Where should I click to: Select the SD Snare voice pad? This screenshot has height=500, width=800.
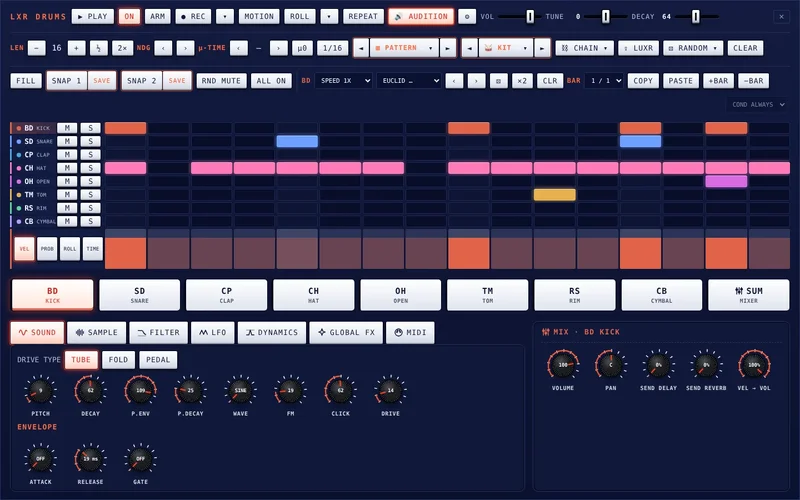(139, 295)
